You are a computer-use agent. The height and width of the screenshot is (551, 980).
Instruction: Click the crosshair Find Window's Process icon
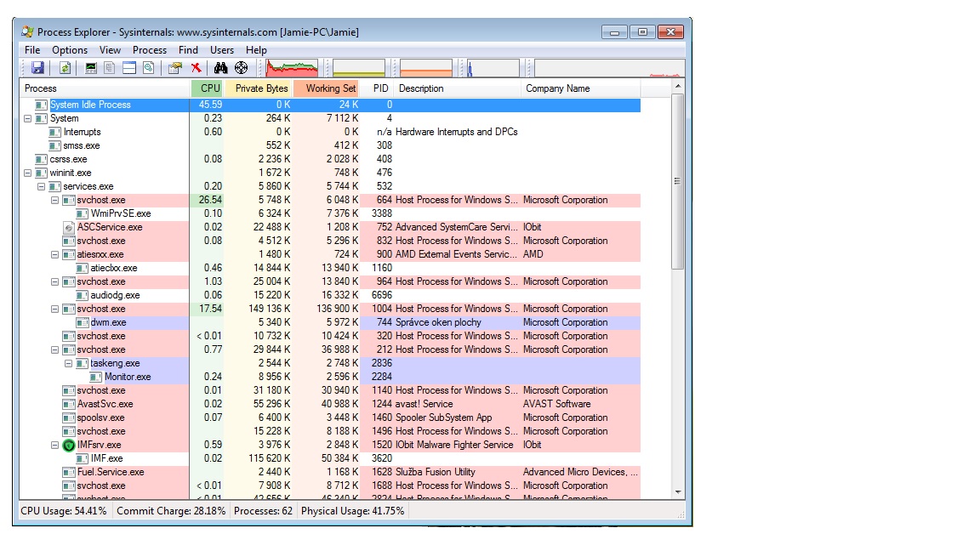(242, 67)
